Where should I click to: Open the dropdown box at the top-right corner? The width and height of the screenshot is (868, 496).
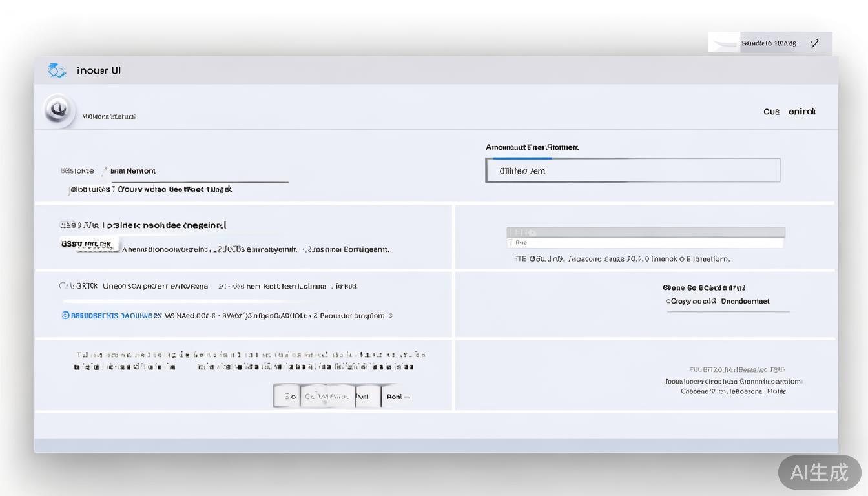pyautogui.click(x=769, y=43)
